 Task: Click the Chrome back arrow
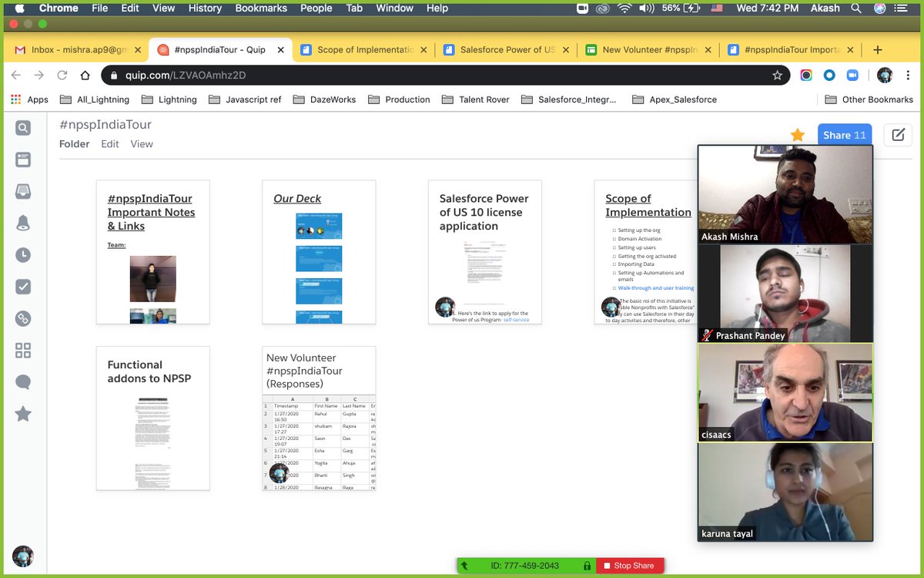[16, 76]
